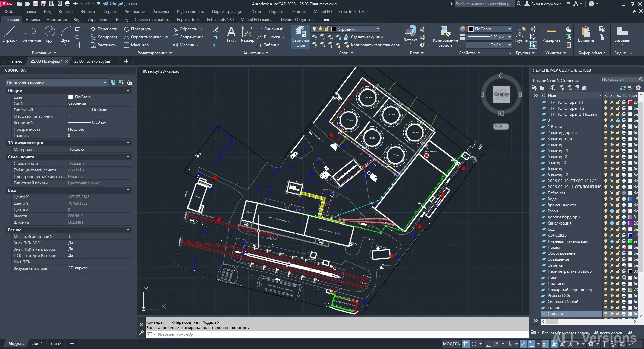Open the Размер dimension tool
Screen dimensions: 644x349
(247, 34)
